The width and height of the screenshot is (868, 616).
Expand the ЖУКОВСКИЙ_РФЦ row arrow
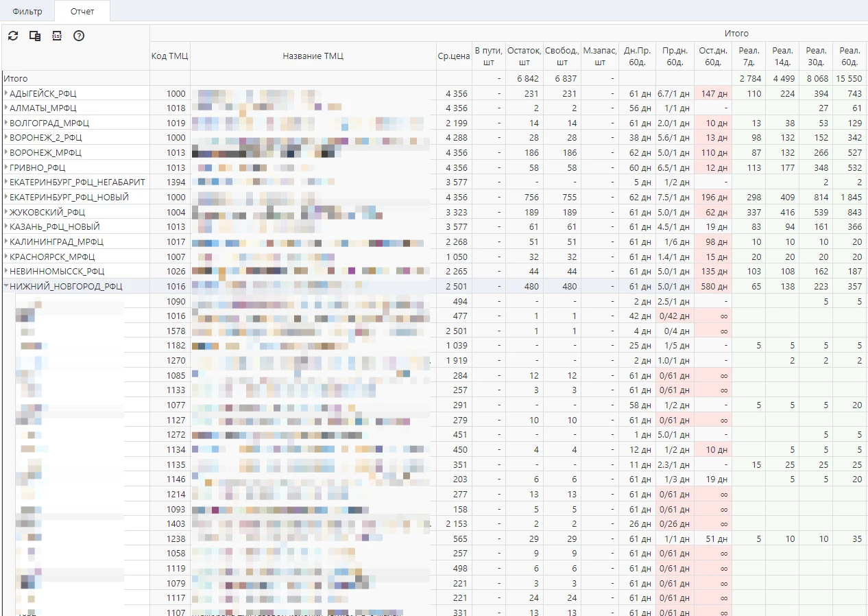pyautogui.click(x=6, y=213)
